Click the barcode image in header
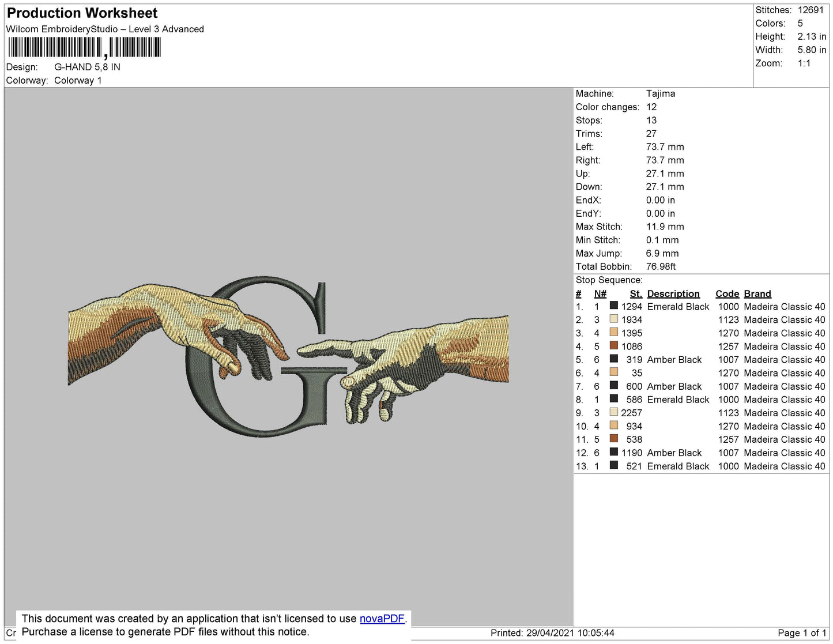833x644 pixels. tap(84, 48)
